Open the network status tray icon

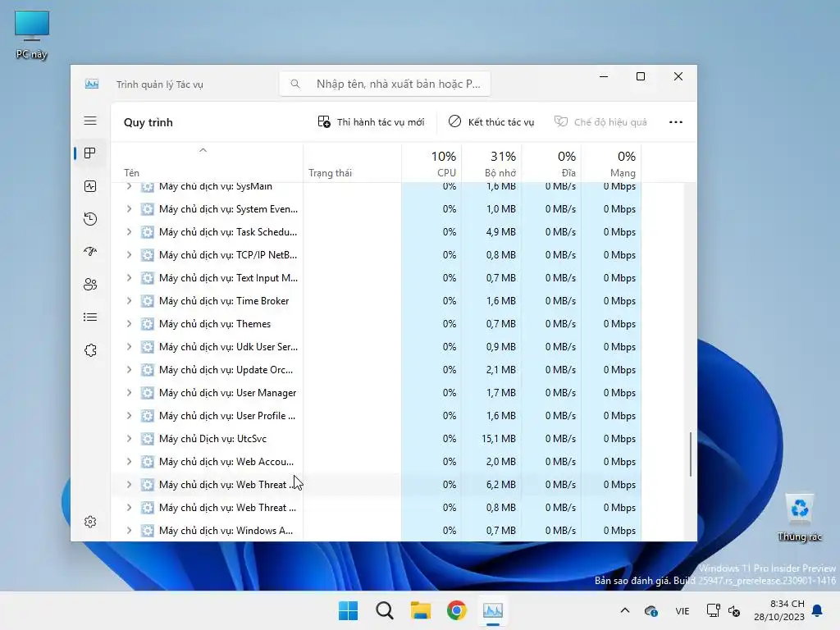pyautogui.click(x=713, y=610)
